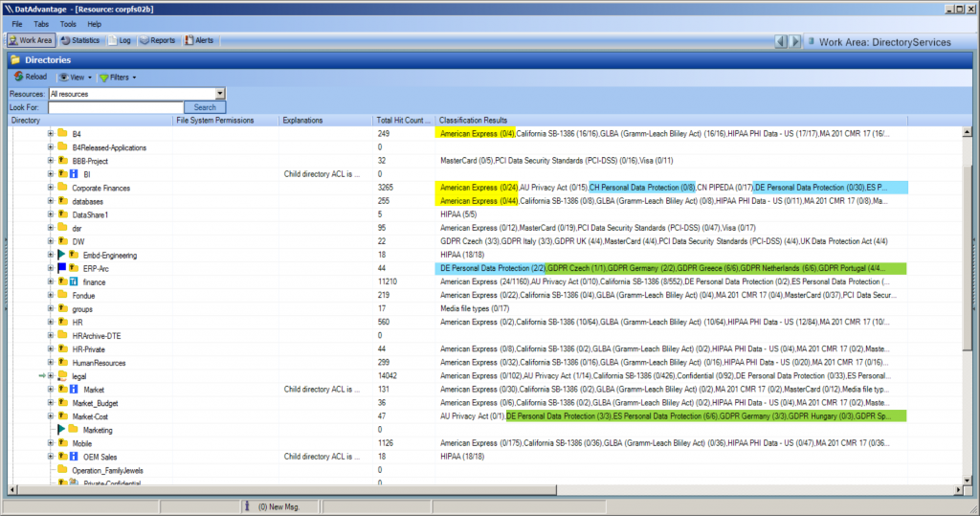Click the DataShare1 folder icon

coord(62,214)
